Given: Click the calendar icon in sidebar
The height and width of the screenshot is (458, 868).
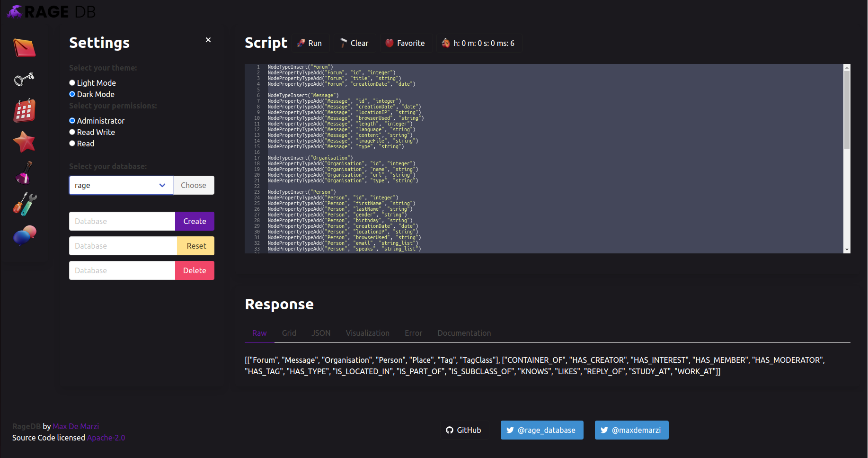Looking at the screenshot, I should point(24,111).
